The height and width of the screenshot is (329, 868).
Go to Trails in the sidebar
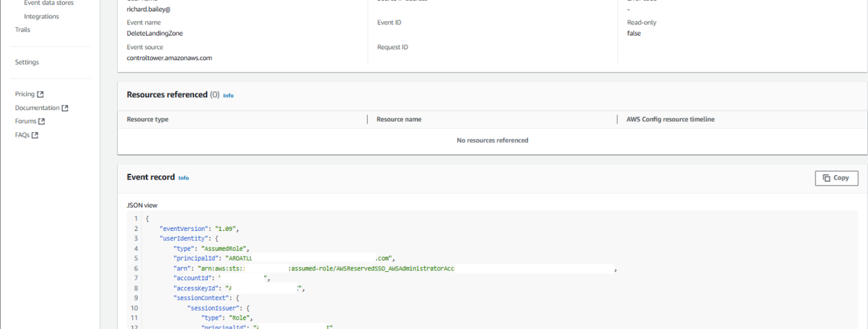[x=22, y=30]
